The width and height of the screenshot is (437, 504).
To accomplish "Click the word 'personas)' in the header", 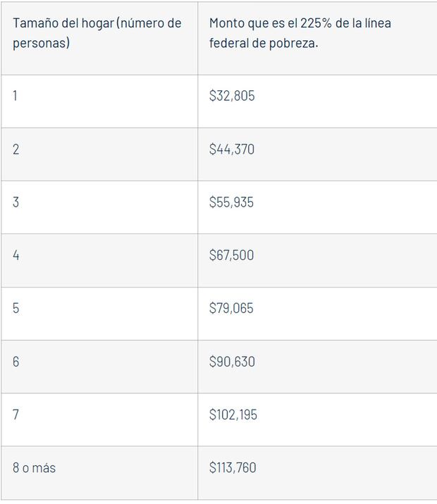I will coord(39,42).
